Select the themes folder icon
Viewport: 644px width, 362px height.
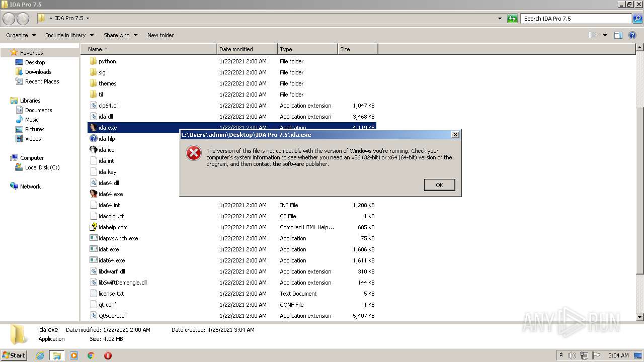[x=93, y=83]
